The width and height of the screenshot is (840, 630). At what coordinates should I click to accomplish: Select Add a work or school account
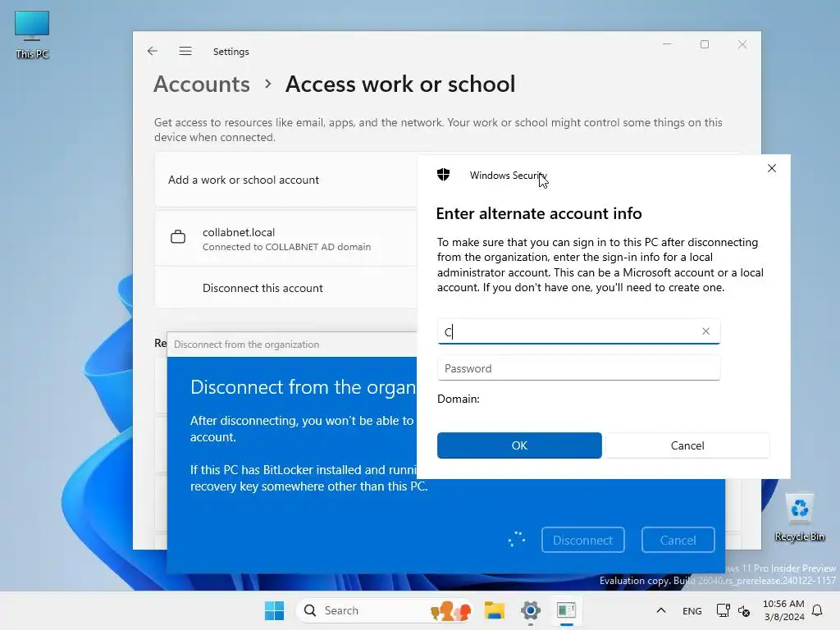click(x=286, y=180)
